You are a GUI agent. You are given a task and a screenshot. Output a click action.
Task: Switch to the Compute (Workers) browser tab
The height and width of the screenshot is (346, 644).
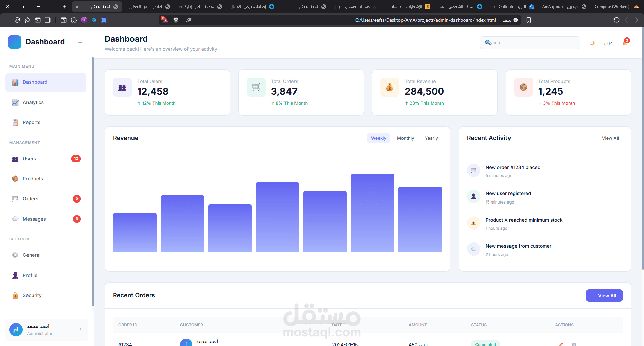point(616,7)
